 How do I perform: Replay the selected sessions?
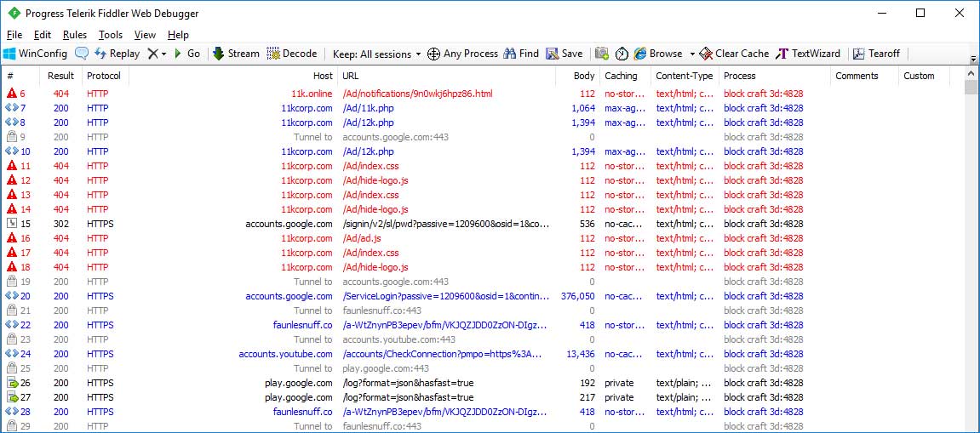click(117, 54)
